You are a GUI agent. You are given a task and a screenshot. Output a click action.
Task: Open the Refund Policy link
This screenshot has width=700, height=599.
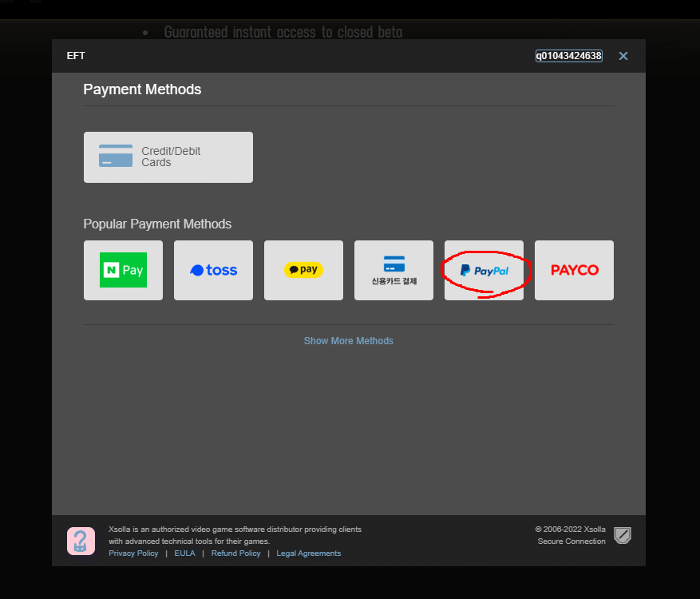(235, 553)
